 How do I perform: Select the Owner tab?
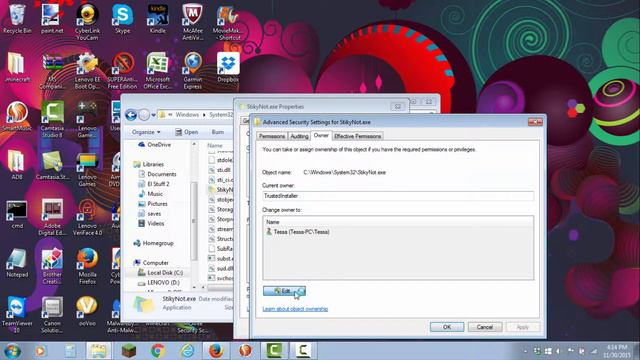click(x=321, y=136)
